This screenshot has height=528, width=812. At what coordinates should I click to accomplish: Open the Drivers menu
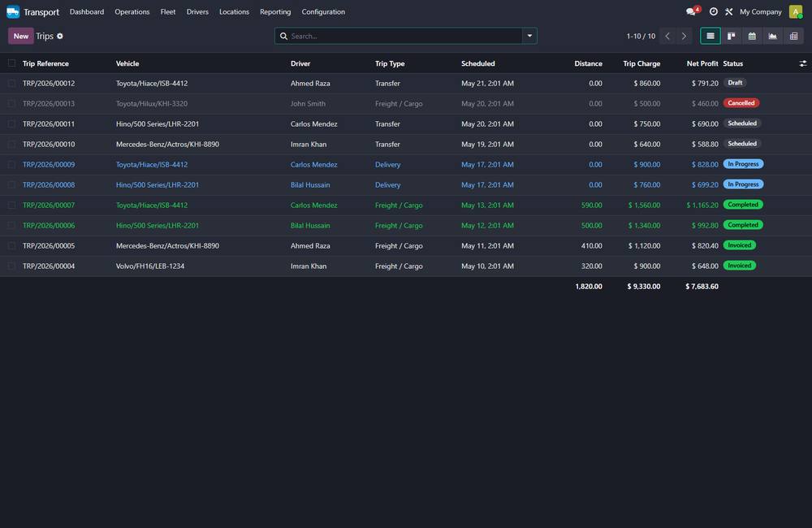[x=197, y=11]
